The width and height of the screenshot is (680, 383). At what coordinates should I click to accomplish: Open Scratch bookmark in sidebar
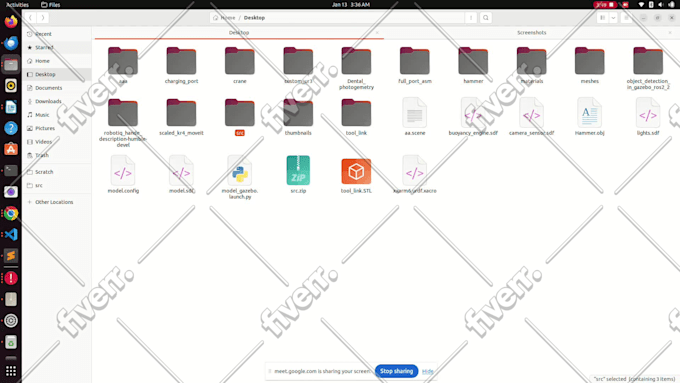56,172
